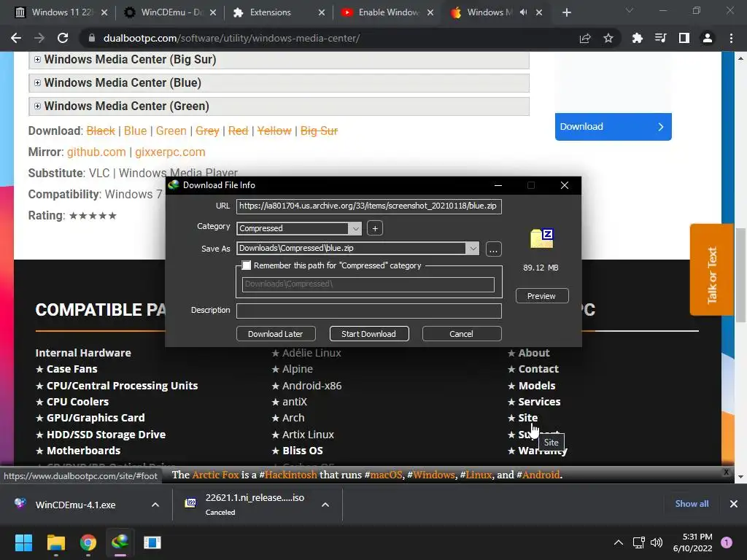Click the Windows Start icon on the taskbar

coord(23,542)
